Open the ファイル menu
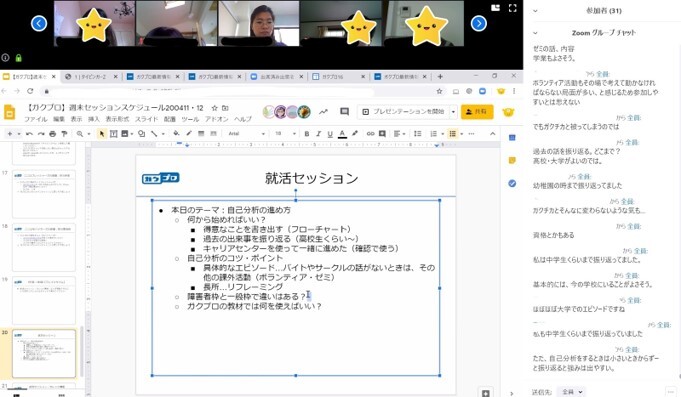This screenshot has width=681, height=397. coord(36,119)
